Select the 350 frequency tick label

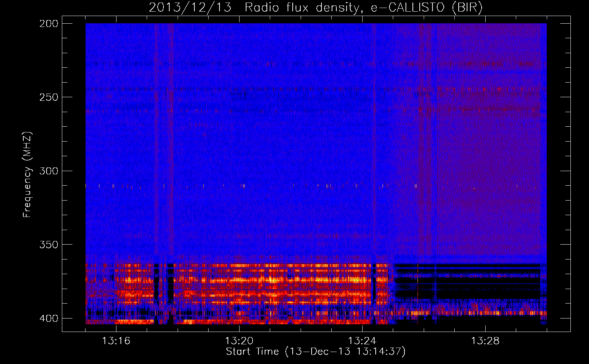pos(49,244)
